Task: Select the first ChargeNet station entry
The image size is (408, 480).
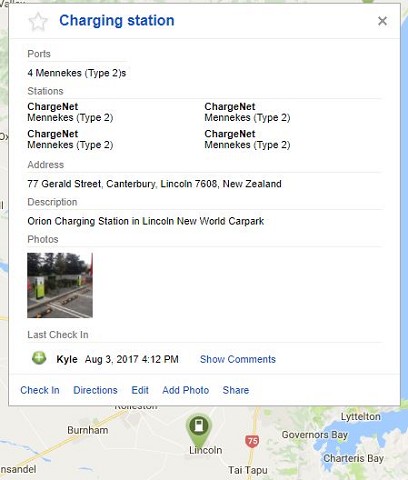Action: click(x=70, y=112)
